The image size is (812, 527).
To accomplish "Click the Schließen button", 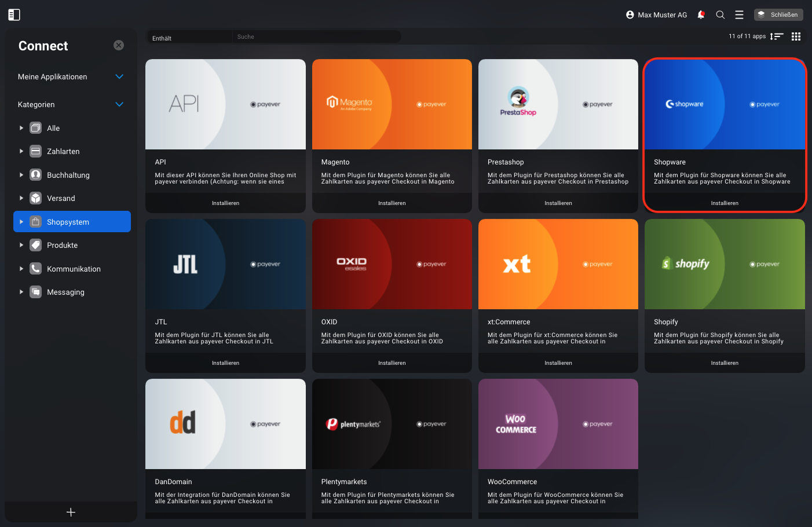I will (778, 15).
